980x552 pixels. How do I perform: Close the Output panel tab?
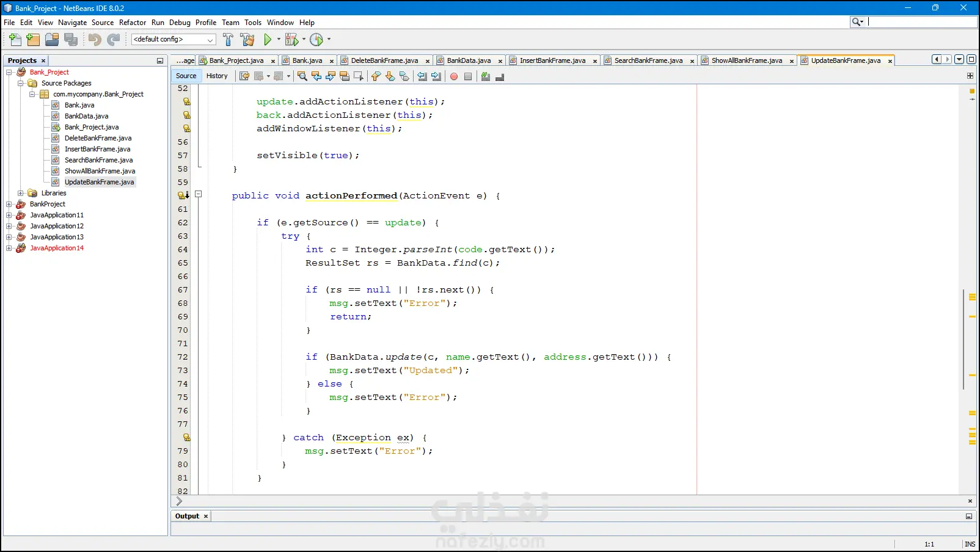206,517
